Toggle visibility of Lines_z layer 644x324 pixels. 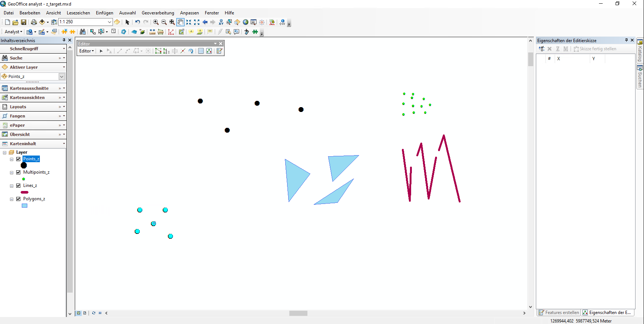[x=18, y=186]
